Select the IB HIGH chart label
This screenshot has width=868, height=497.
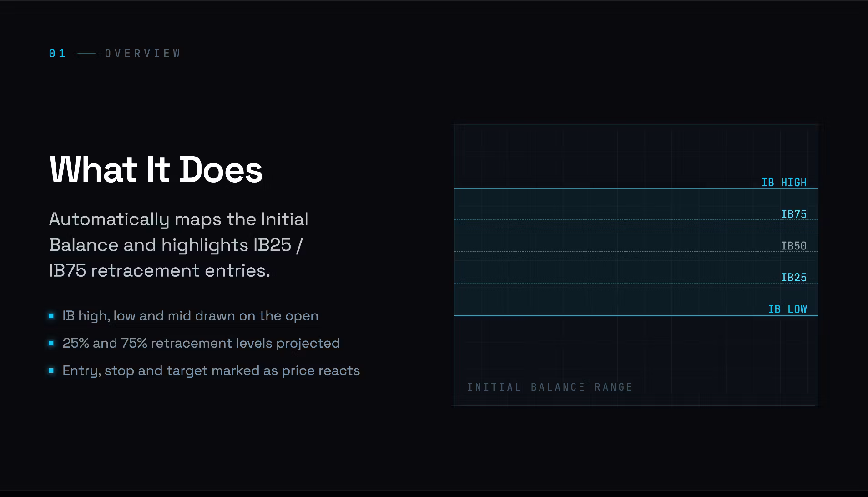784,183
